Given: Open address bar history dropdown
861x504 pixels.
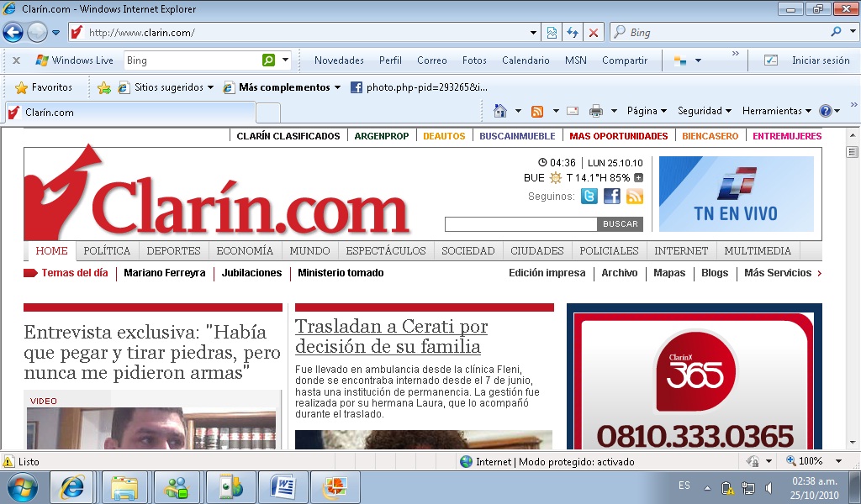Looking at the screenshot, I should click(x=532, y=33).
